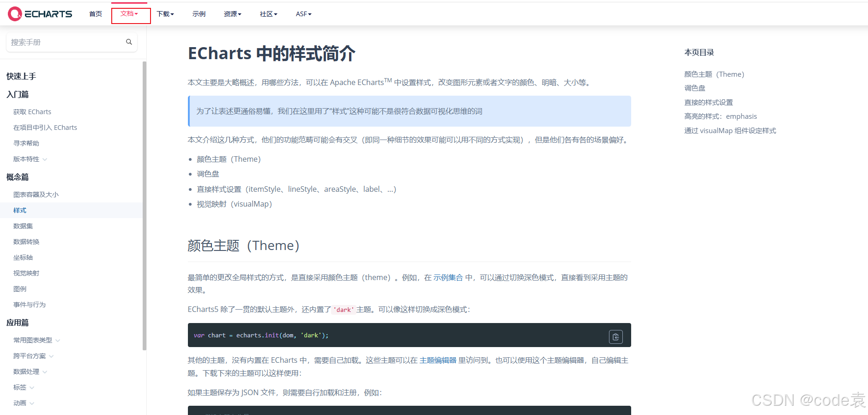
Task: Click the sidebar vertical scrollbar
Action: point(145,206)
